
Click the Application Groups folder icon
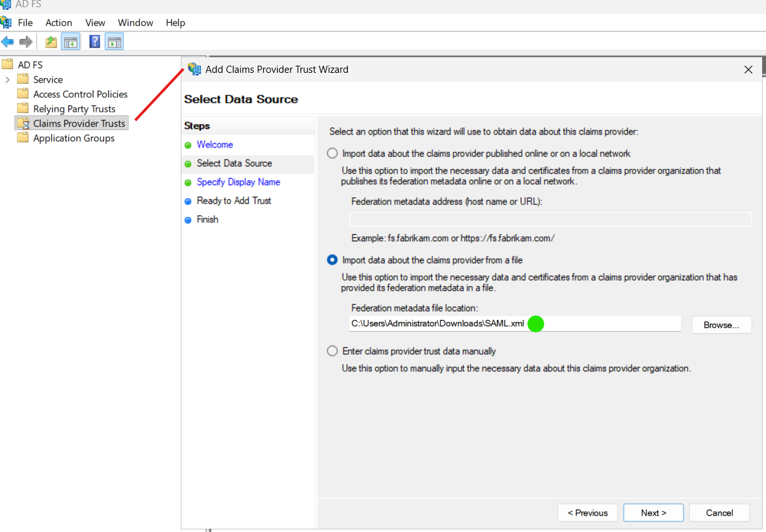click(x=23, y=137)
